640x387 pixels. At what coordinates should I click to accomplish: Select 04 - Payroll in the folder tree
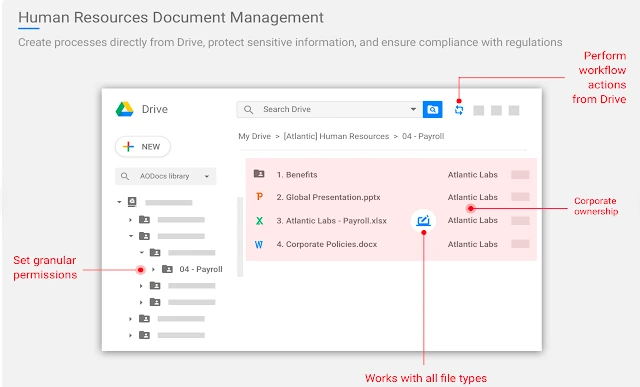[201, 269]
